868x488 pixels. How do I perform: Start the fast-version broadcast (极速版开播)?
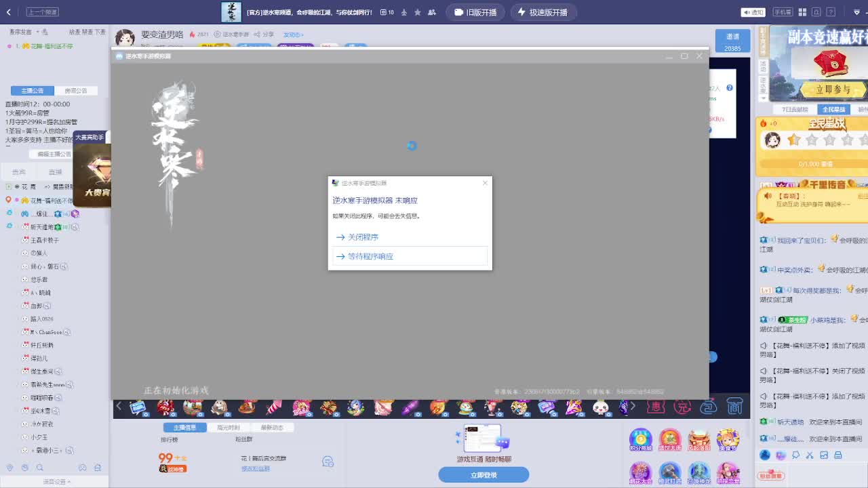point(543,12)
